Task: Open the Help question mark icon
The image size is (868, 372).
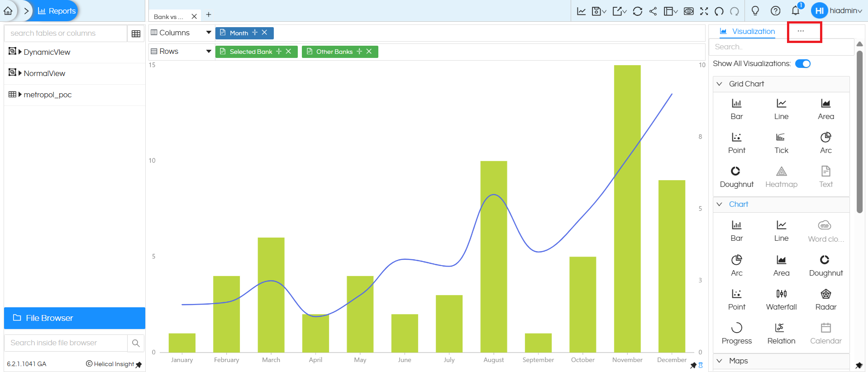Action: (775, 11)
